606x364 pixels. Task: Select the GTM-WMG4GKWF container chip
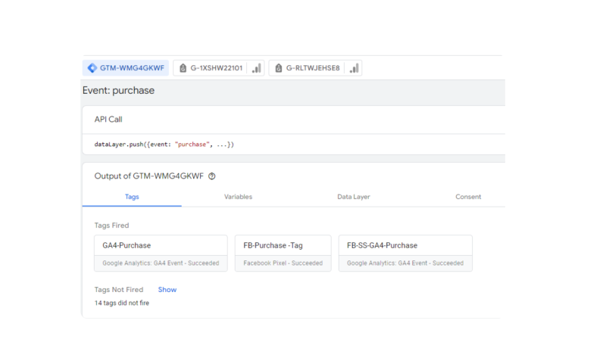126,68
